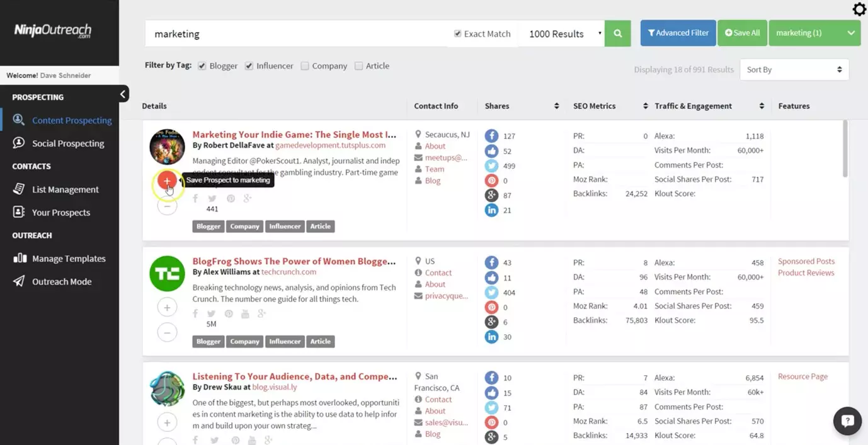Open TechCrunch YouTube profile icon
Screen dimensions: 868x445
coord(245,313)
